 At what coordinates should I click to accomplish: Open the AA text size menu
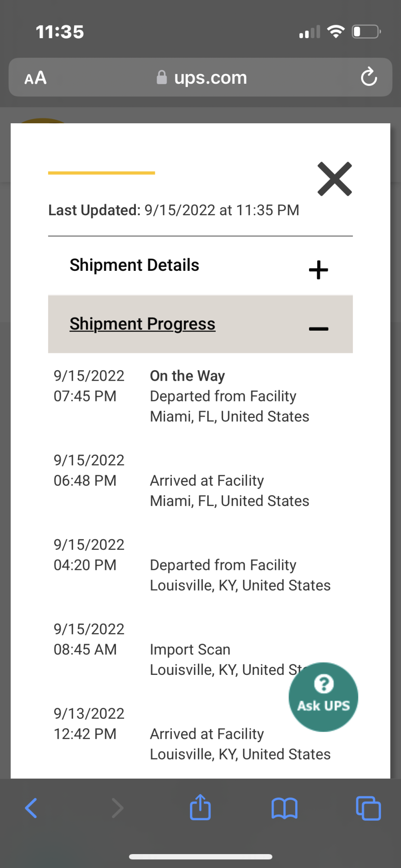coord(35,78)
